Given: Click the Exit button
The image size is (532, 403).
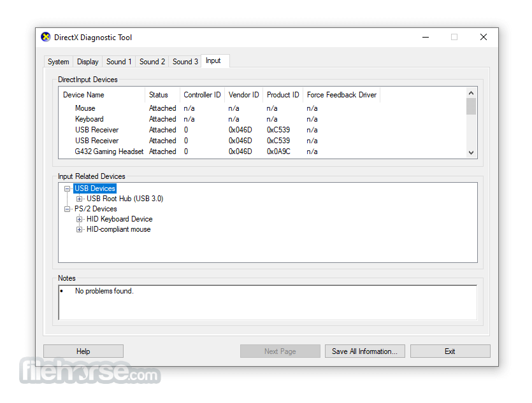Looking at the screenshot, I should (450, 351).
